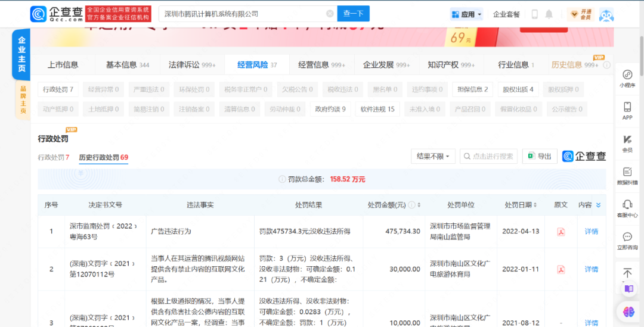
Task: Select the 政府约谈 9 filter tag
Action: pyautogui.click(x=330, y=109)
